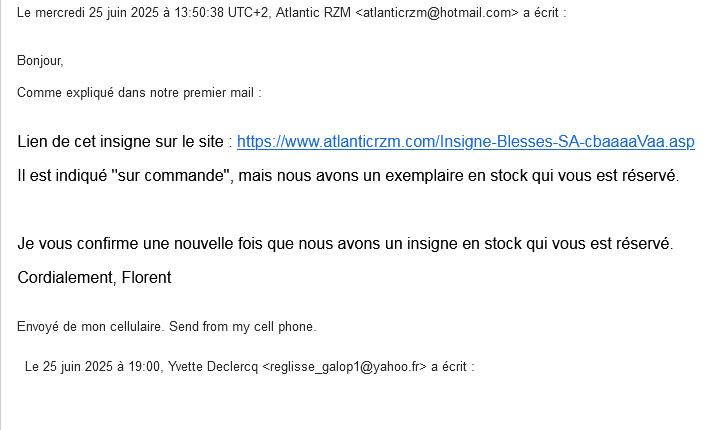Click the word Cordialement in the closing
The image size is (722, 430).
click(65, 278)
